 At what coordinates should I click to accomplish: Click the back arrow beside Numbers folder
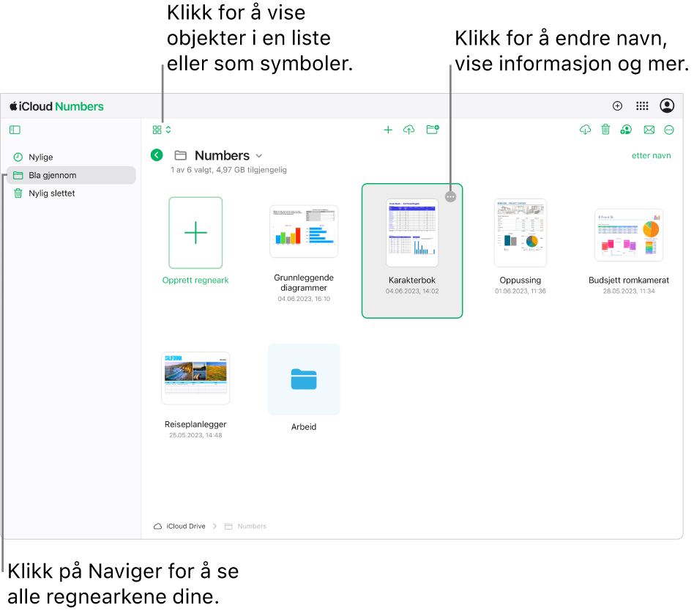coord(157,155)
